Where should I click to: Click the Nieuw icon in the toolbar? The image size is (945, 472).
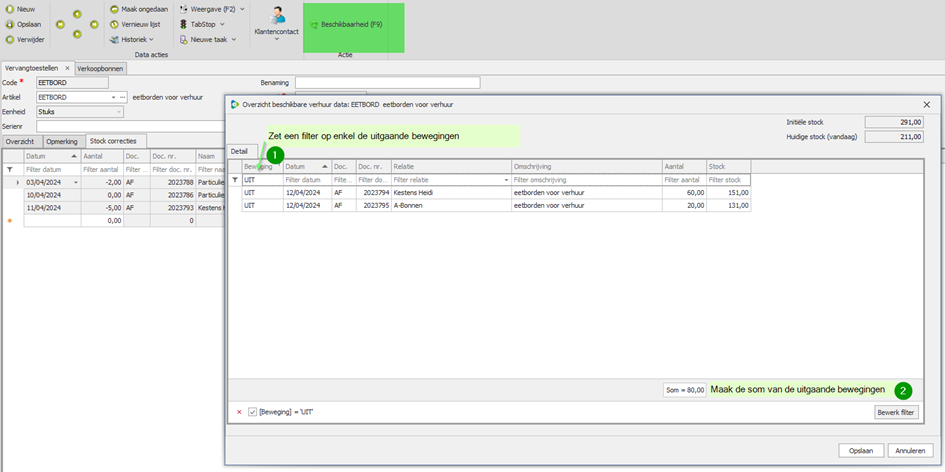[10, 9]
